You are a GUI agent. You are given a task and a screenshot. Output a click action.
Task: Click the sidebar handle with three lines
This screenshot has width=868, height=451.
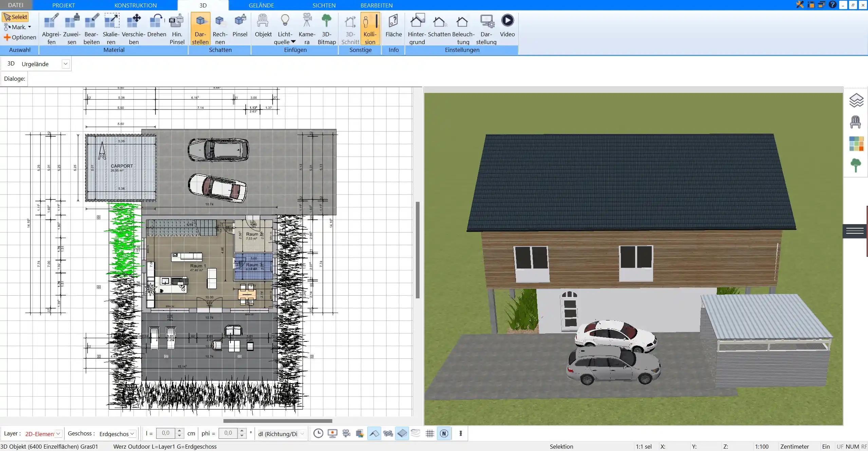pos(855,231)
